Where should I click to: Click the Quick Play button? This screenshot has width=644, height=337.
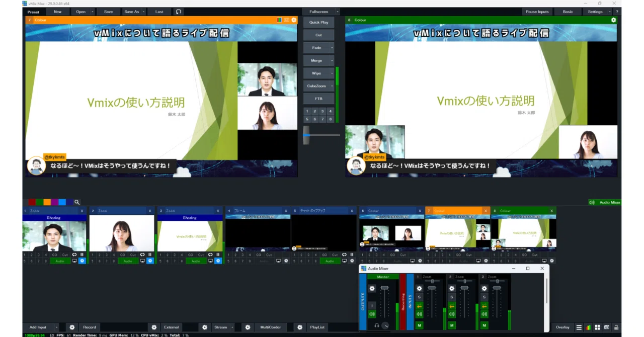click(318, 23)
